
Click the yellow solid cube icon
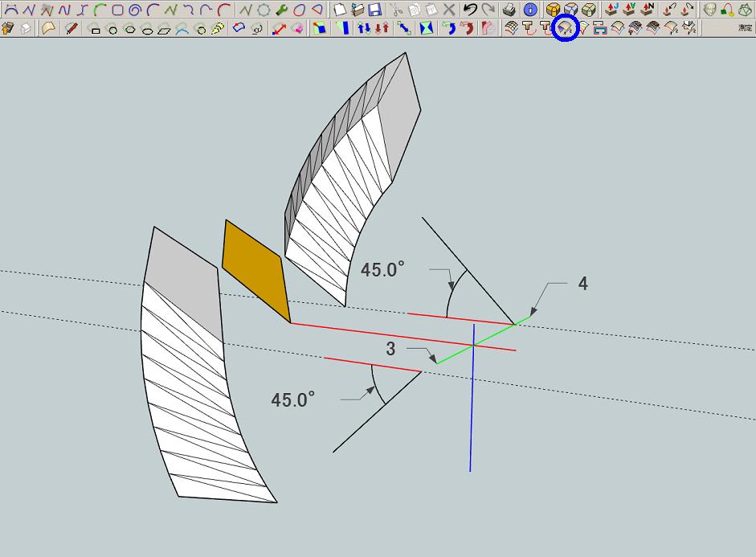553,9
